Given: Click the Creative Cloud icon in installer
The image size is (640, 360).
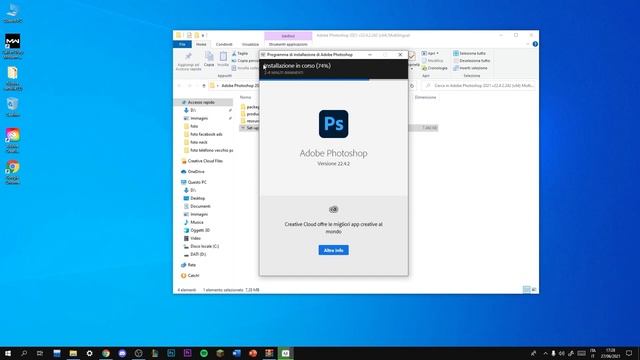Looking at the screenshot, I should click(333, 209).
